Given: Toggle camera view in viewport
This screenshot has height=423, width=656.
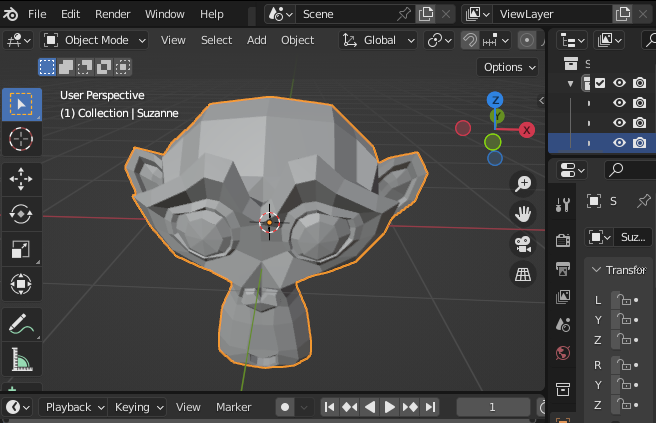Looking at the screenshot, I should point(522,243).
